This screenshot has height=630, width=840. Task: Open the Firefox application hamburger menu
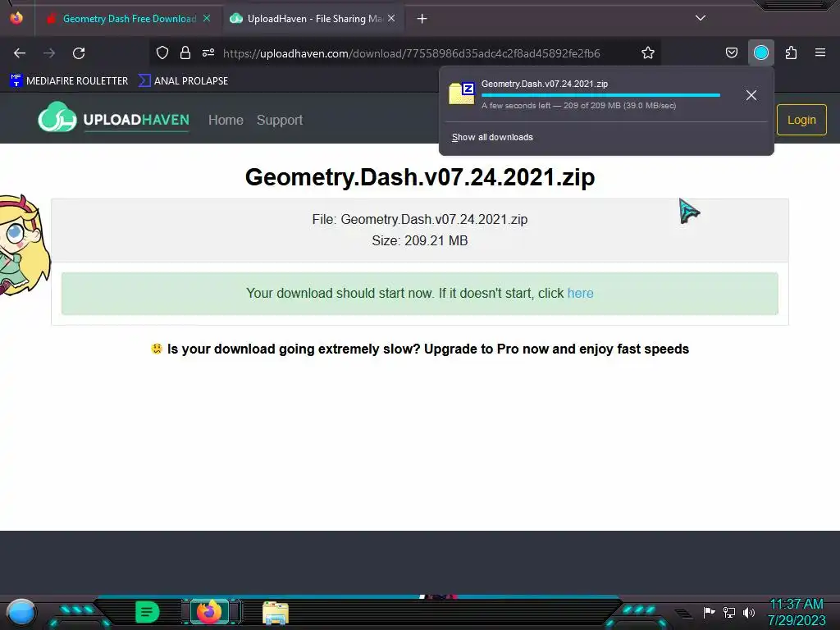coord(819,52)
